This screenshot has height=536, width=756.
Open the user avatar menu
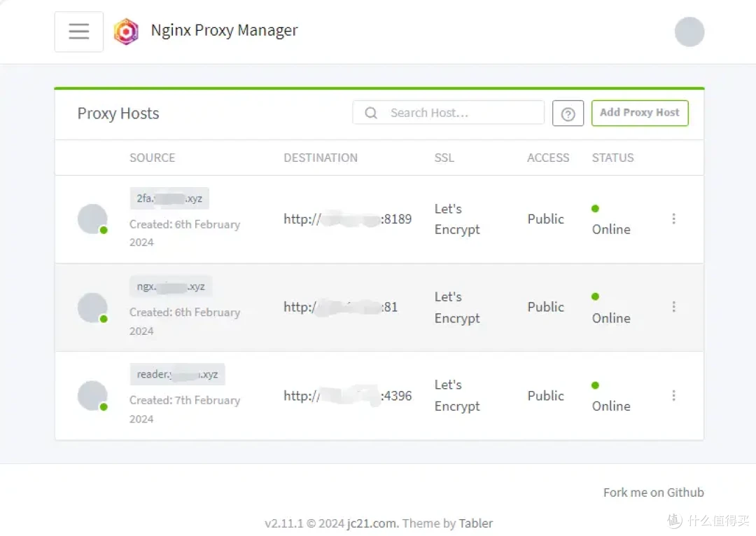(x=689, y=32)
